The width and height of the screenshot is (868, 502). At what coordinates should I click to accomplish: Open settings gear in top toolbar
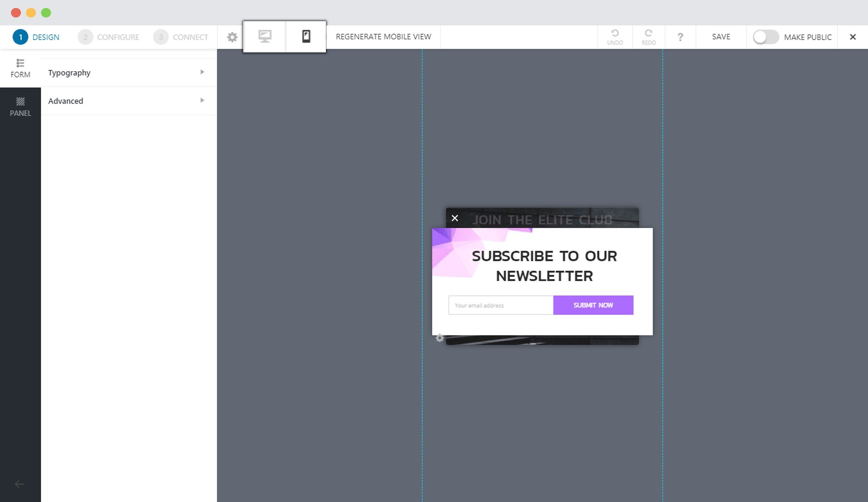click(x=232, y=37)
